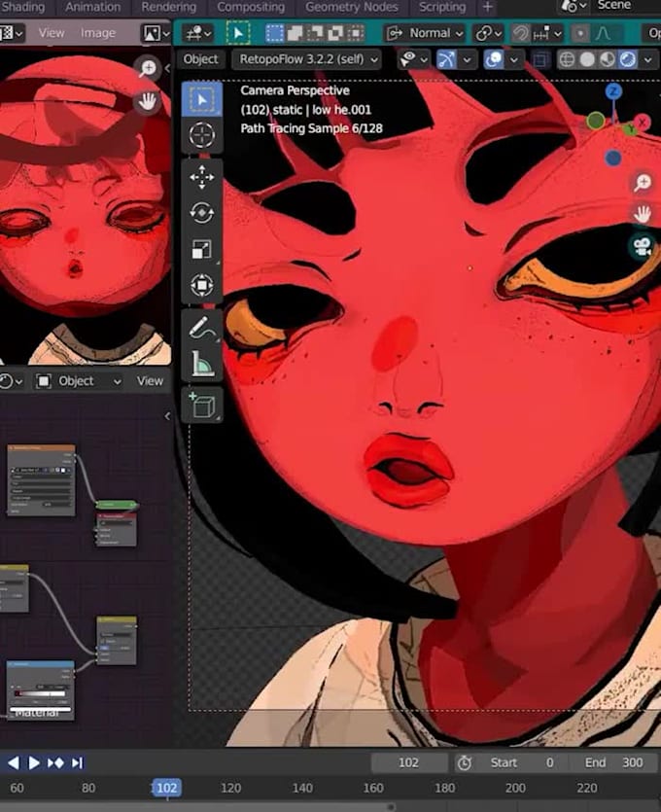Open the Image menu in image editor
Screen dimensions: 661x812
98,33
